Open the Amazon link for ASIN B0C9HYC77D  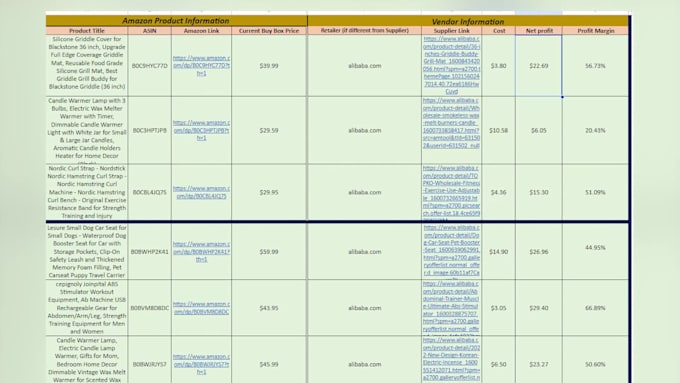pos(201,65)
